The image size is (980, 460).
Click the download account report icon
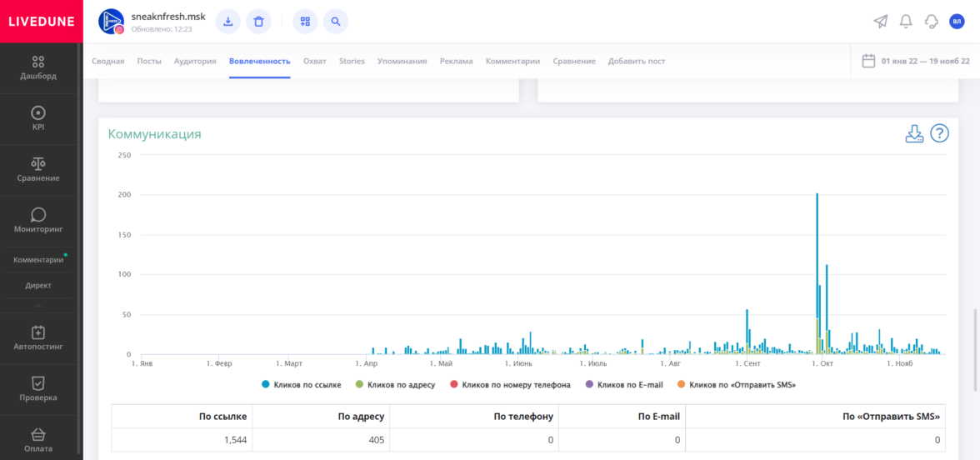click(x=227, y=22)
